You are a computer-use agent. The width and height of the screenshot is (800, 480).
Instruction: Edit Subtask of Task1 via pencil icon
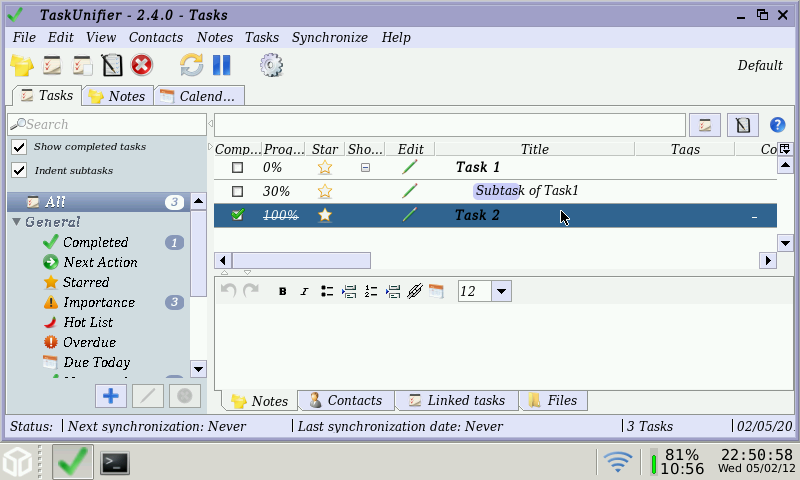[x=410, y=191]
